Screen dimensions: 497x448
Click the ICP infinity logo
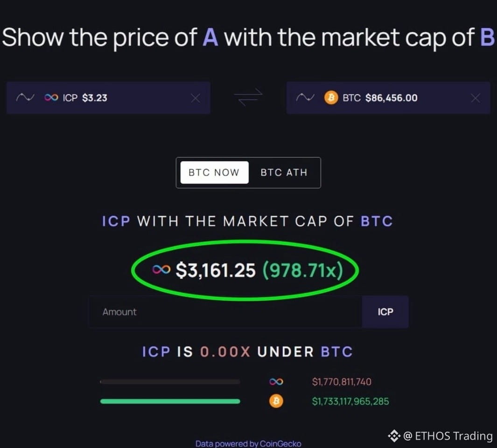50,97
